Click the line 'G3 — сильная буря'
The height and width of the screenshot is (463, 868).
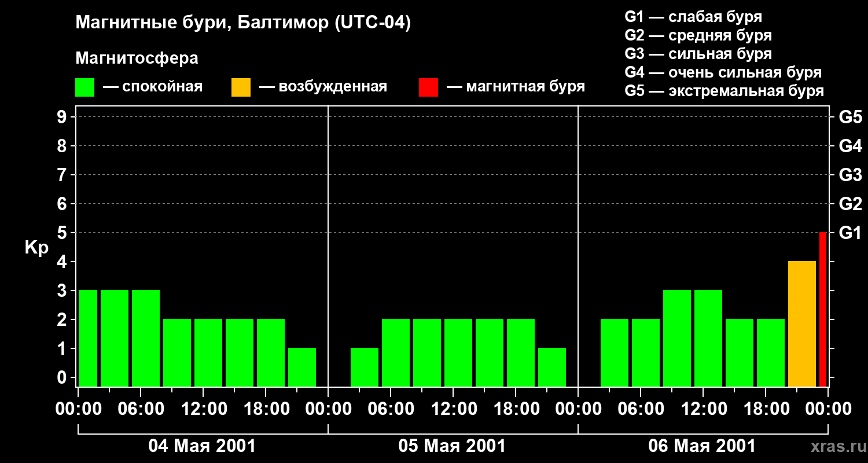click(x=698, y=54)
